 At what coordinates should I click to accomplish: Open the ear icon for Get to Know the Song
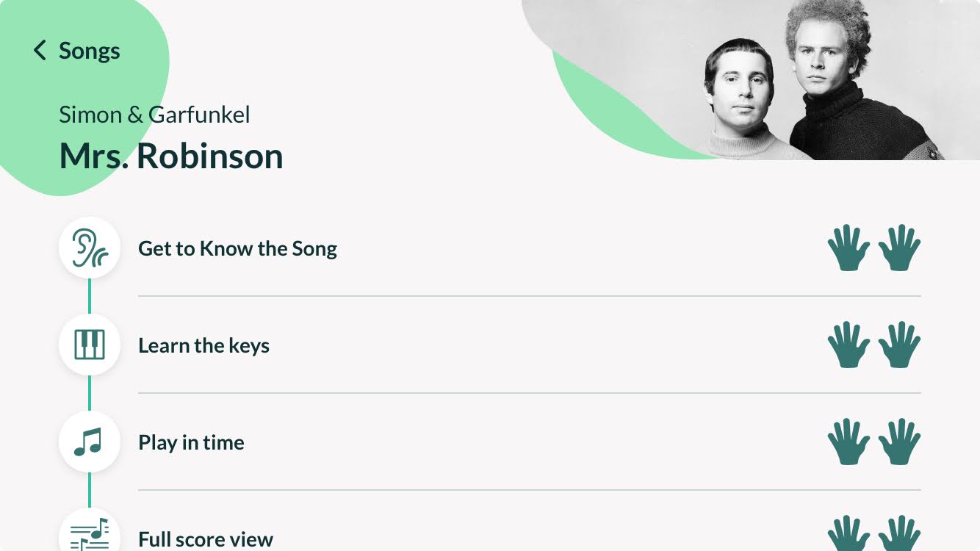[x=90, y=248]
